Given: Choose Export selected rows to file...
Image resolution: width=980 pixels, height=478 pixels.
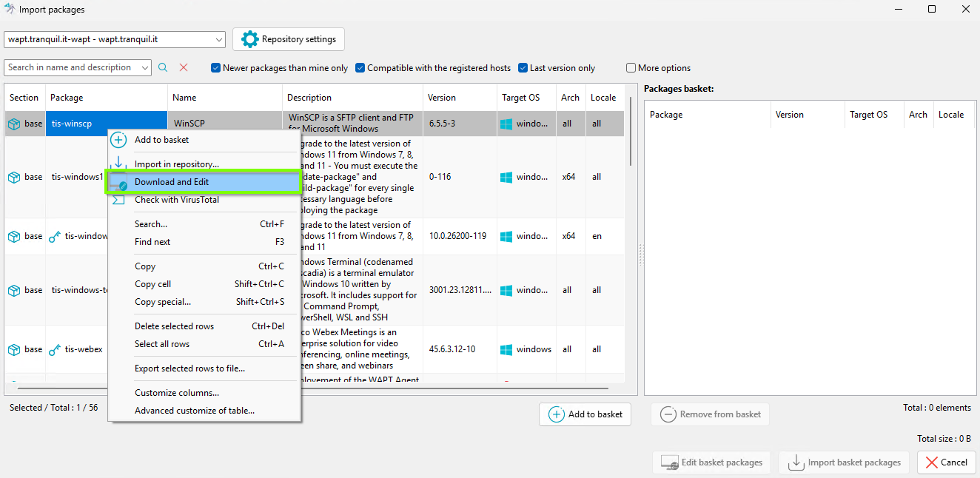Looking at the screenshot, I should tap(204, 368).
